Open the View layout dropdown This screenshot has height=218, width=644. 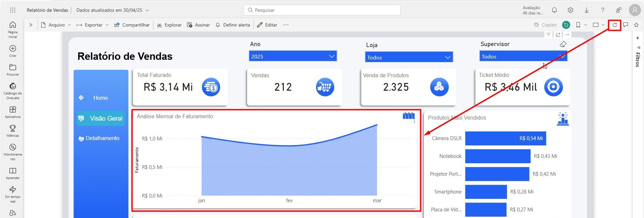pos(598,25)
